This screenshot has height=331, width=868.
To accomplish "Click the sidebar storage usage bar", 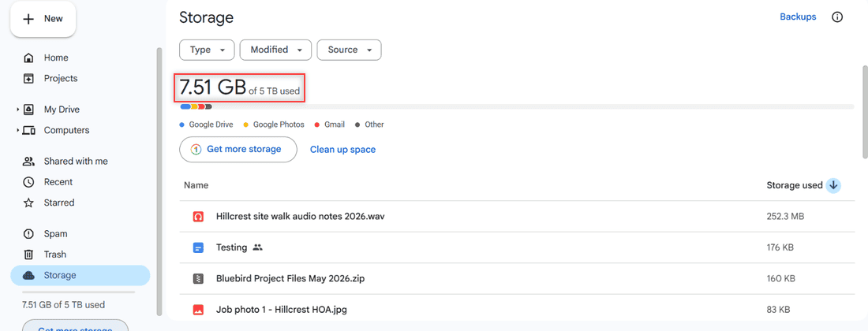I will [x=78, y=292].
